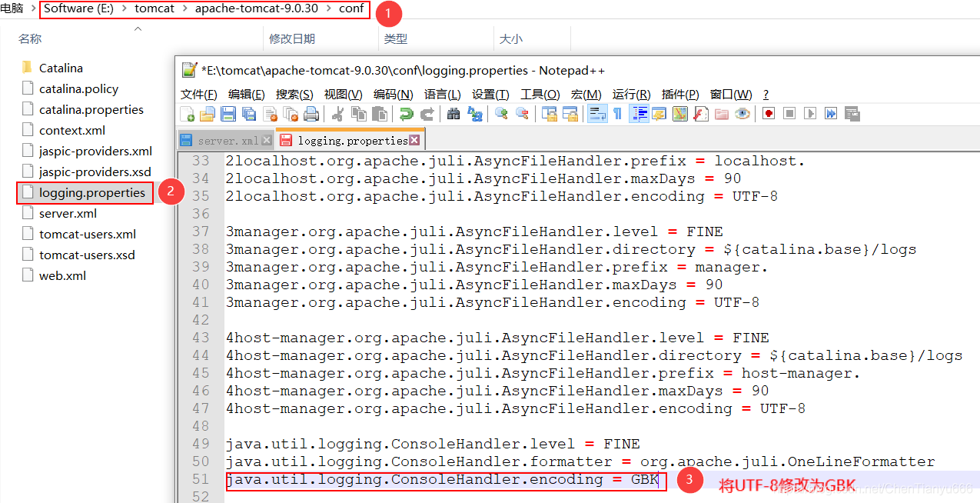Open Find with the binoculars icon
Image resolution: width=980 pixels, height=503 pixels.
tap(453, 114)
